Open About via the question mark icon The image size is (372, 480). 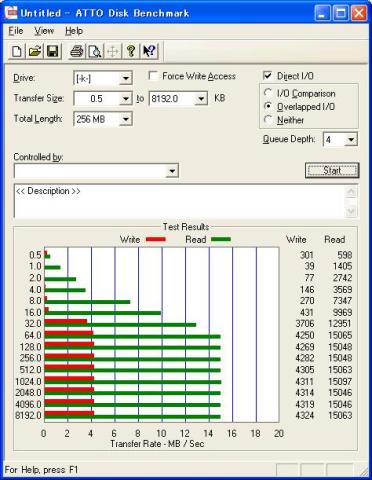[x=131, y=51]
